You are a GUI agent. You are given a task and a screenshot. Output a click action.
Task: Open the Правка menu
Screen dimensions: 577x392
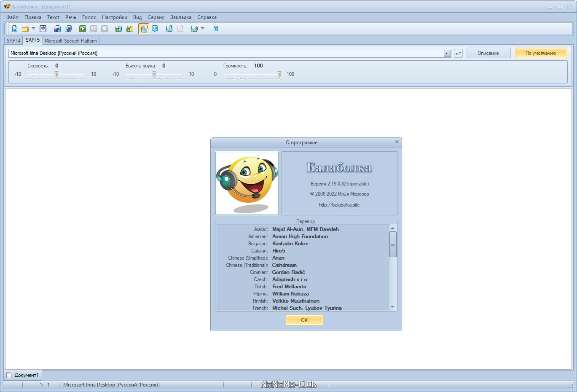[x=33, y=17]
